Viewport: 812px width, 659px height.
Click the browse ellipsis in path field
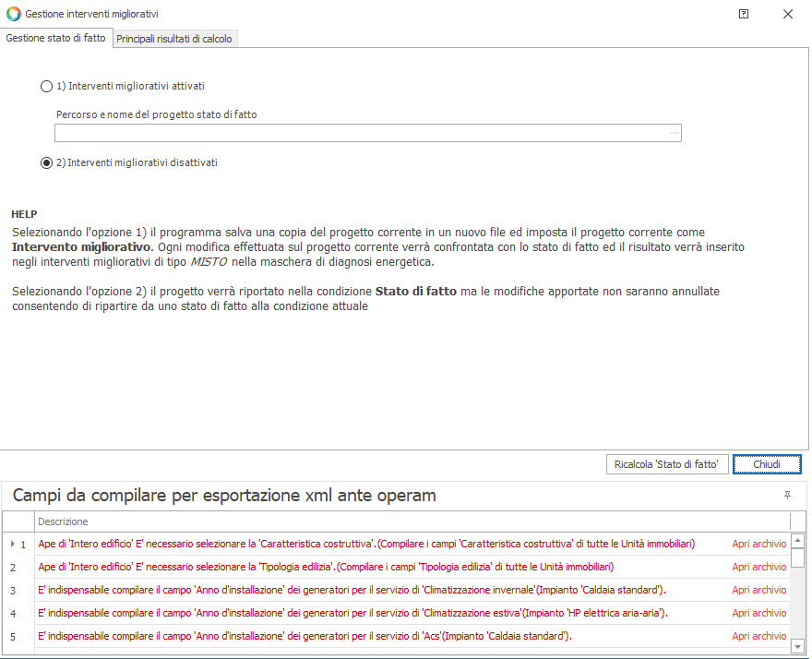(x=675, y=134)
